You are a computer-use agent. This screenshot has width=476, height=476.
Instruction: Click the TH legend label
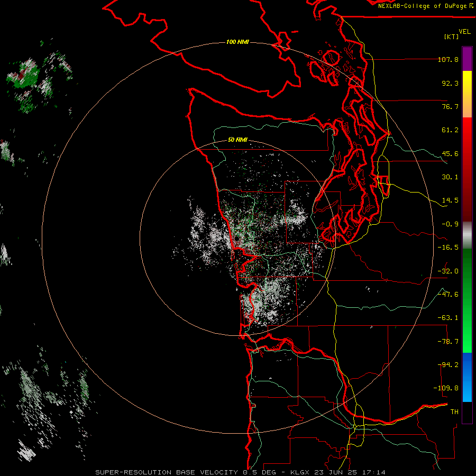click(454, 412)
